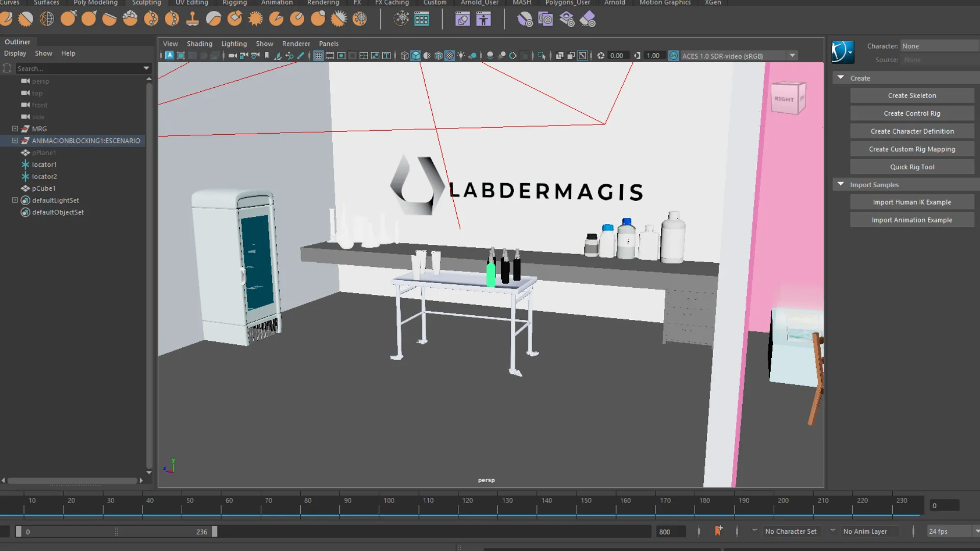Select the Freeze sculpt tool icon
The height and width of the screenshot is (551, 980).
pos(360,19)
